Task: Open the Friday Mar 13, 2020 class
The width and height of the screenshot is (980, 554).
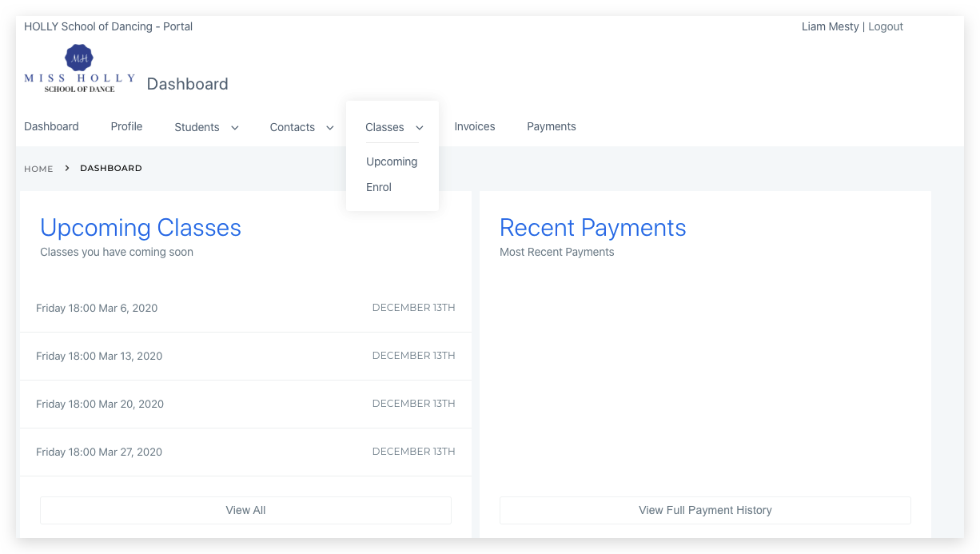Action: (99, 356)
